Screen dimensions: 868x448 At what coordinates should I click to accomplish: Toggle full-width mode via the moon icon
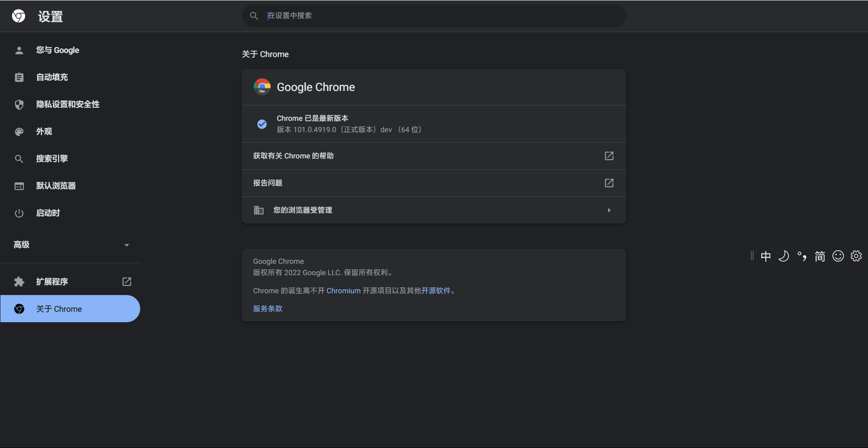click(784, 256)
